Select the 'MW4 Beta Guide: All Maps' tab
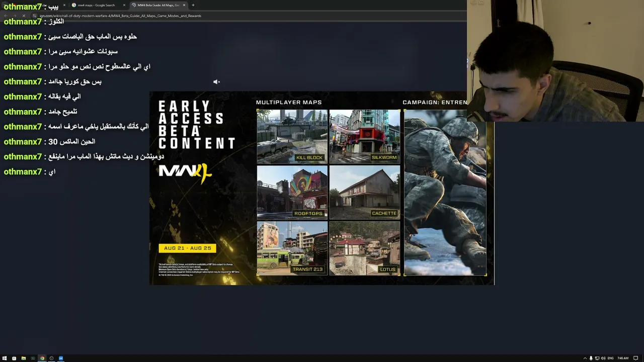Screen dimensions: 644x362 click(x=158, y=5)
